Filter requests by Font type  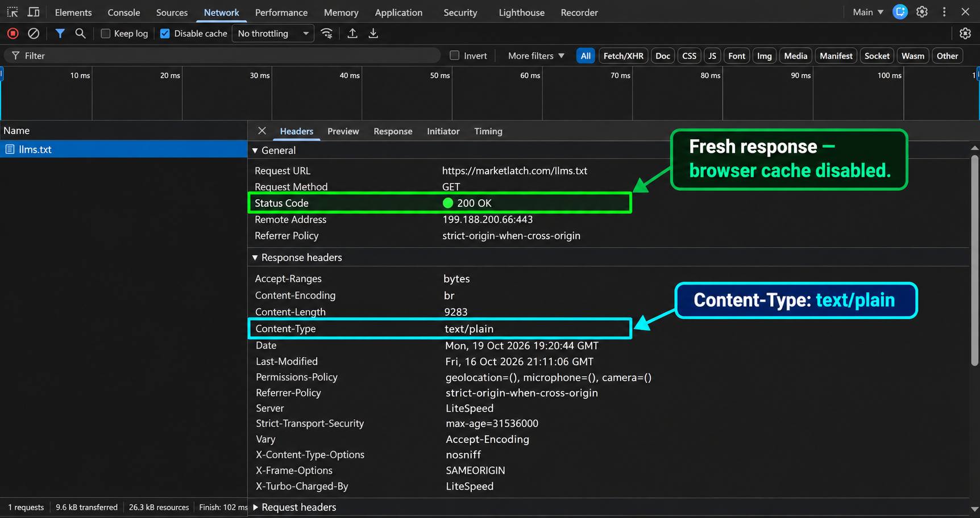tap(737, 56)
